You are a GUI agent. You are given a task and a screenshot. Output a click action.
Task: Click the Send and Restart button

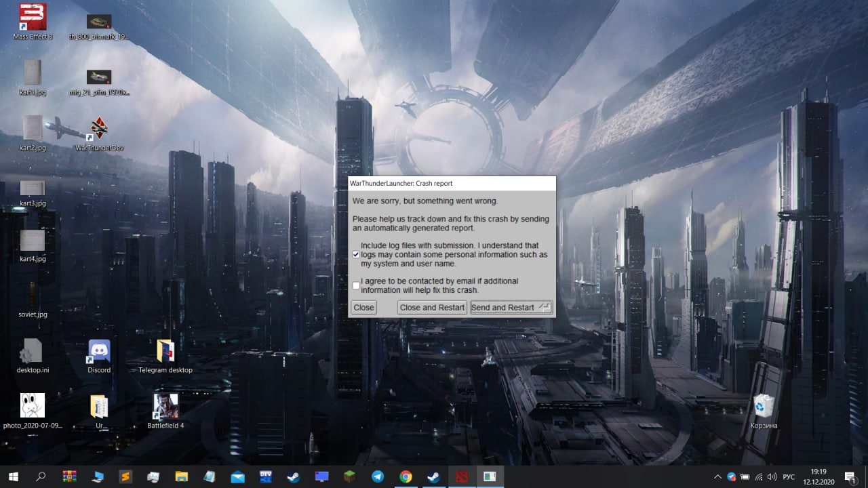point(511,308)
